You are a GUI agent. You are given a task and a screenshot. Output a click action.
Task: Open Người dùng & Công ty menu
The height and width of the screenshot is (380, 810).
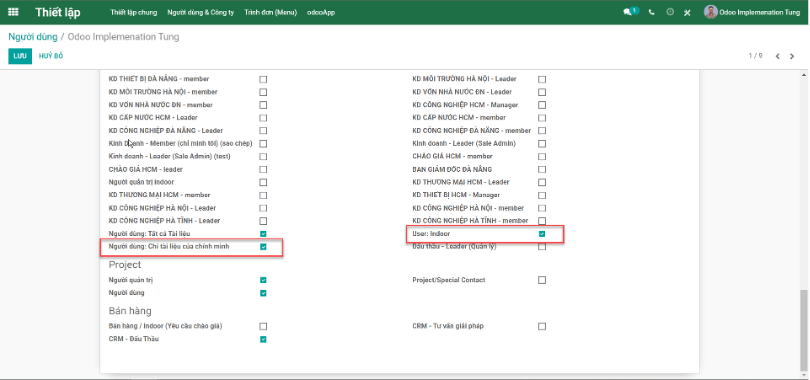(x=200, y=12)
